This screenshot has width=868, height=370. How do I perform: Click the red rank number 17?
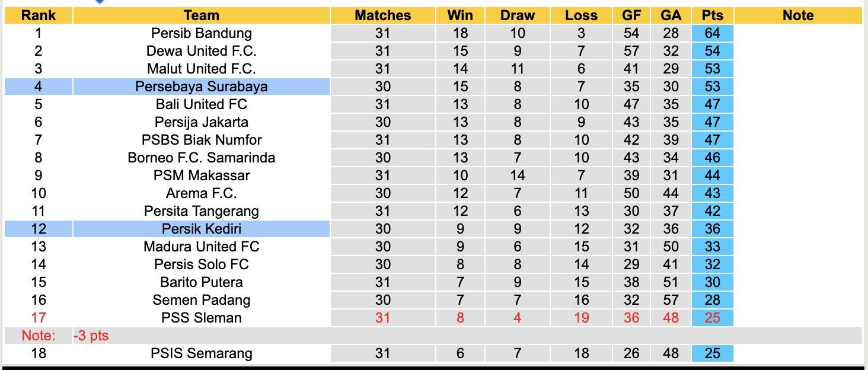click(39, 318)
